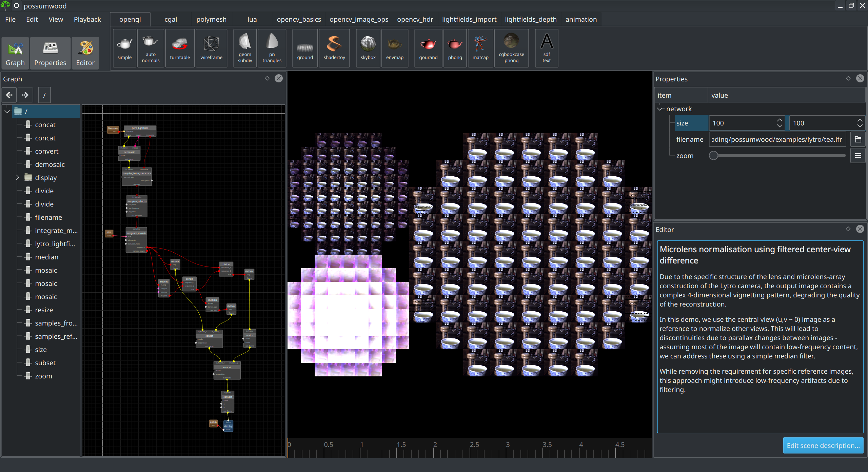
Task: Click Edit scene description button
Action: [x=823, y=445]
